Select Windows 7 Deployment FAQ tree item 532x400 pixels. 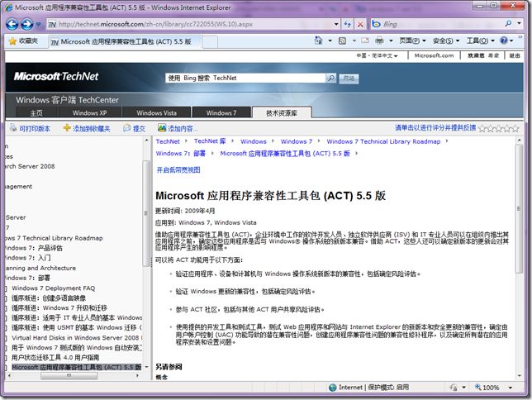(53, 288)
